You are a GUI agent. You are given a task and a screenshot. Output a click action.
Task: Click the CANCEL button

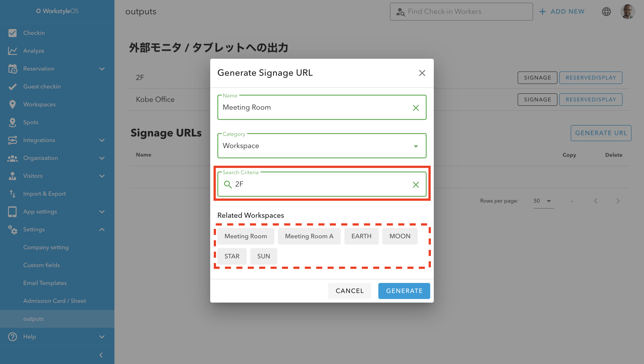(350, 291)
